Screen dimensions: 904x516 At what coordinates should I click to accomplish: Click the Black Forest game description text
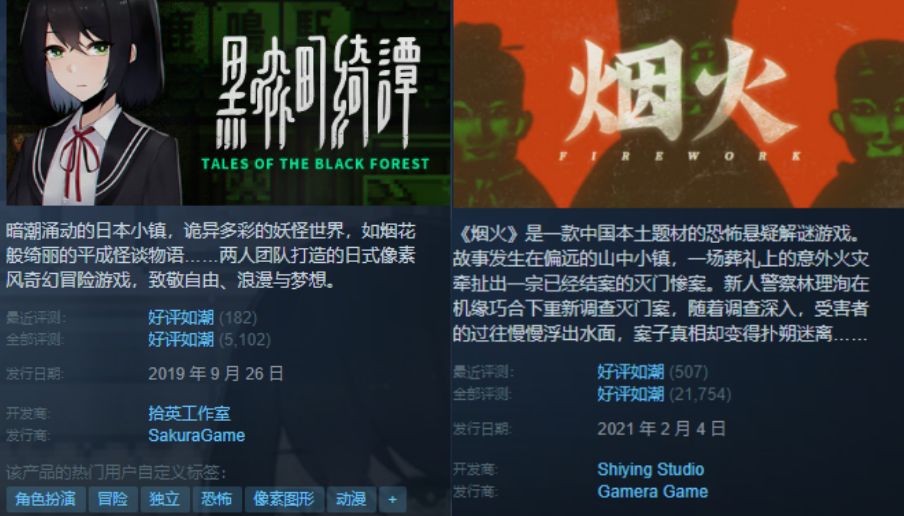point(211,256)
